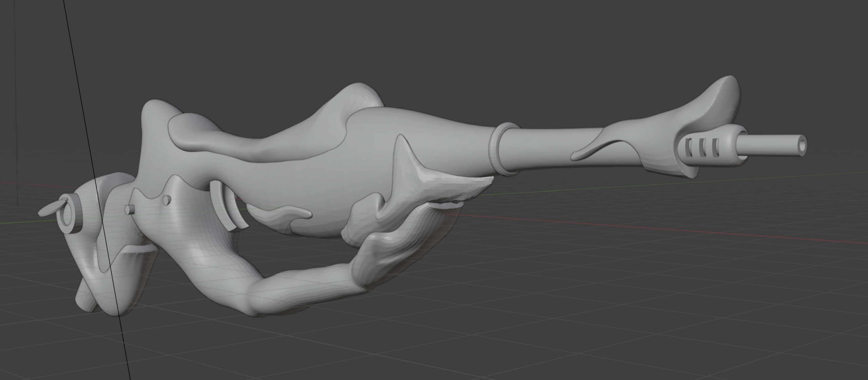
Task: Click the small peg on grip edge
Action: [x=130, y=209]
